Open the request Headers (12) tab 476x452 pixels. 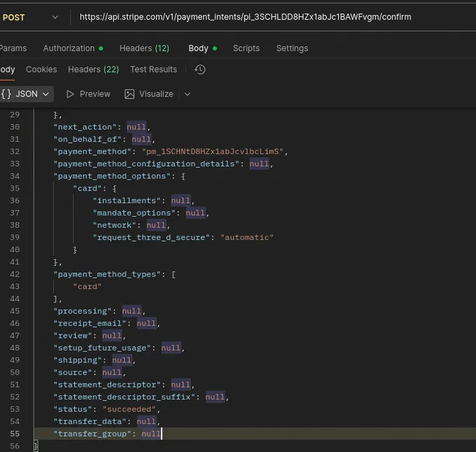click(144, 48)
